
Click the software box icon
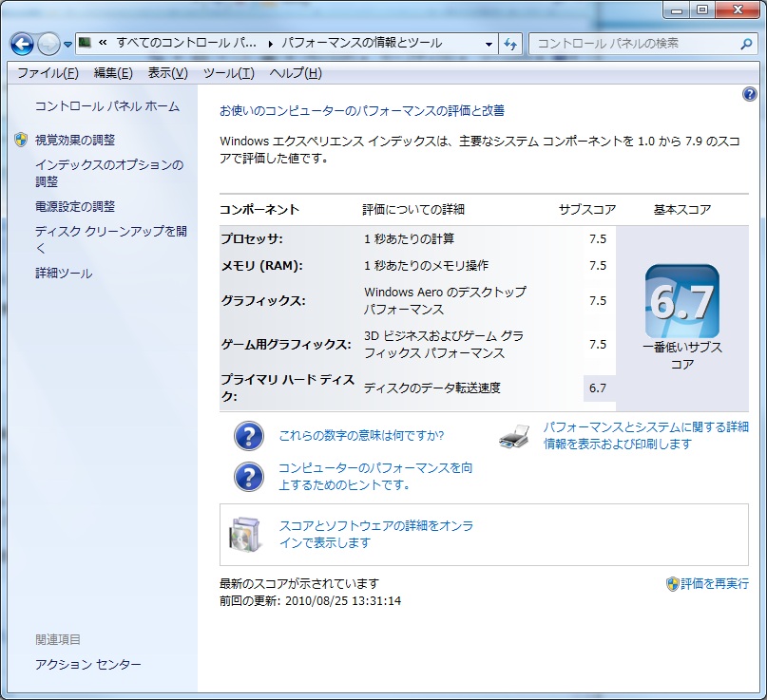(244, 535)
